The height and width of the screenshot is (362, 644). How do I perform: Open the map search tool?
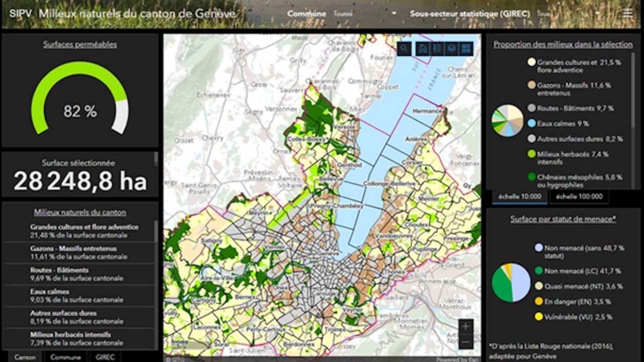pos(405,48)
